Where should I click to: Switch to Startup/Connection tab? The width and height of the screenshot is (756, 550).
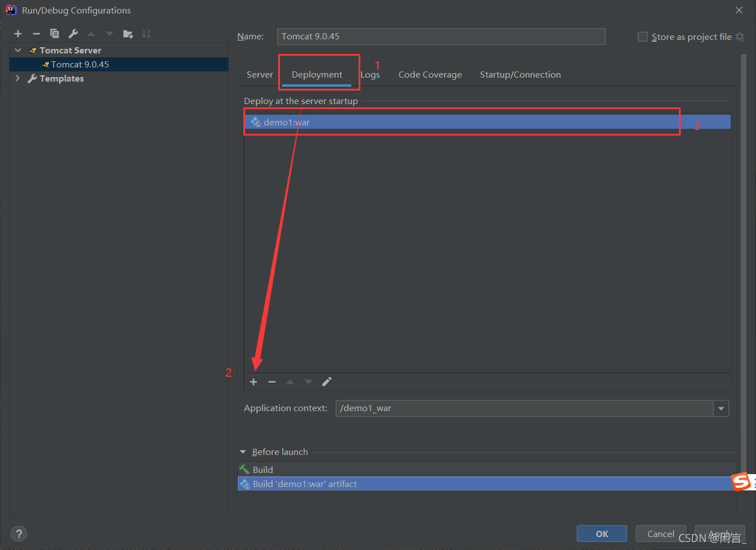click(x=520, y=74)
